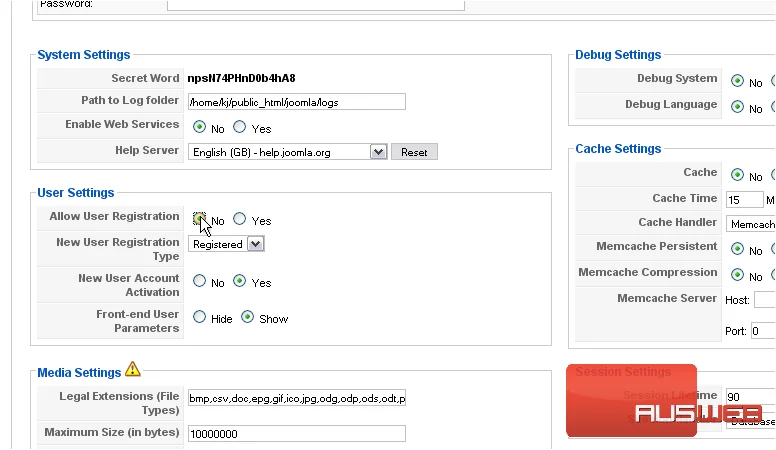Open the Cache Handler dropdown
The height and width of the screenshot is (450, 776).
pyautogui.click(x=751, y=224)
